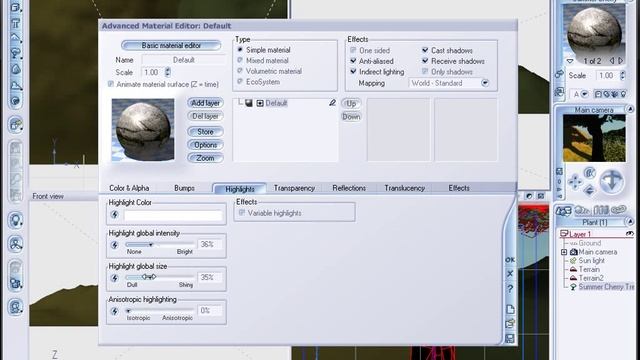Select the Plant tool in left toolbar
This screenshot has height=360, width=640.
click(x=16, y=53)
